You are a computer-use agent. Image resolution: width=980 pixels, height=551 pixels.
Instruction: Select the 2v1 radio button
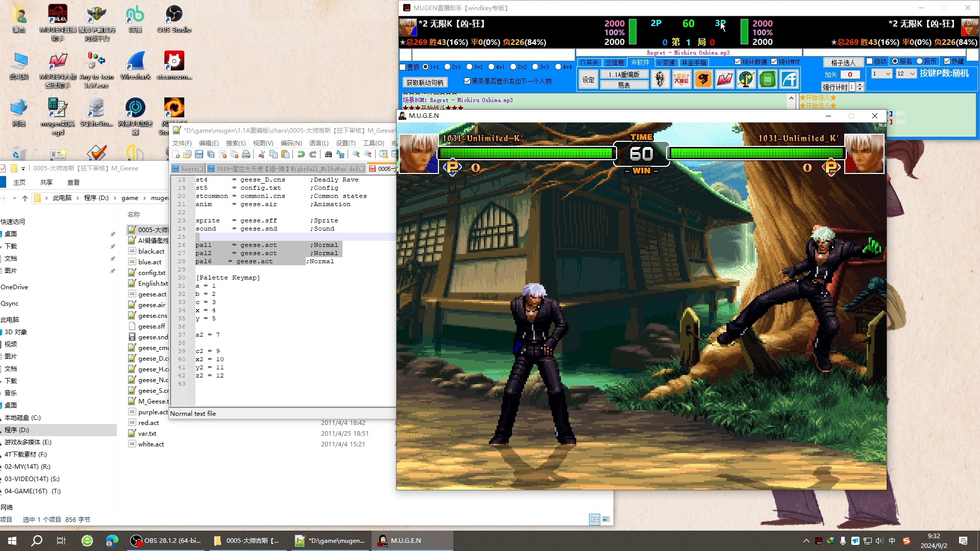point(448,67)
